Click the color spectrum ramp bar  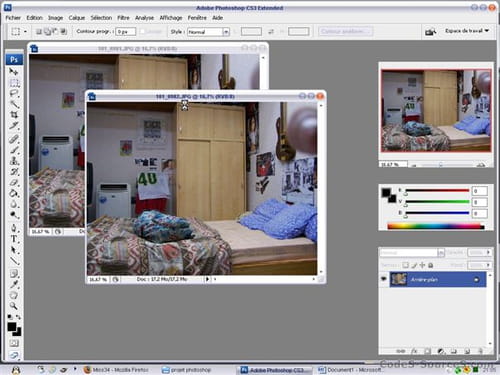[435, 227]
